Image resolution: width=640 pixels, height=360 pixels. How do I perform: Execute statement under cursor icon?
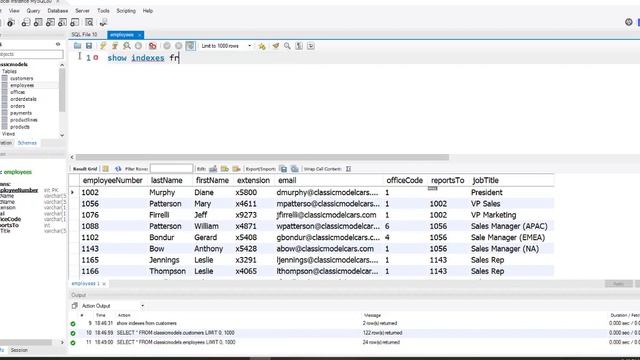[115, 46]
